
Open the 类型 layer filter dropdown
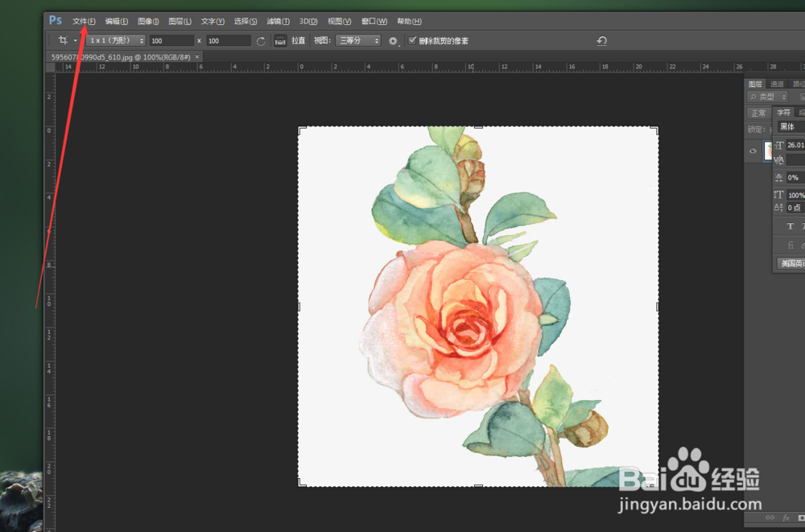(x=767, y=97)
